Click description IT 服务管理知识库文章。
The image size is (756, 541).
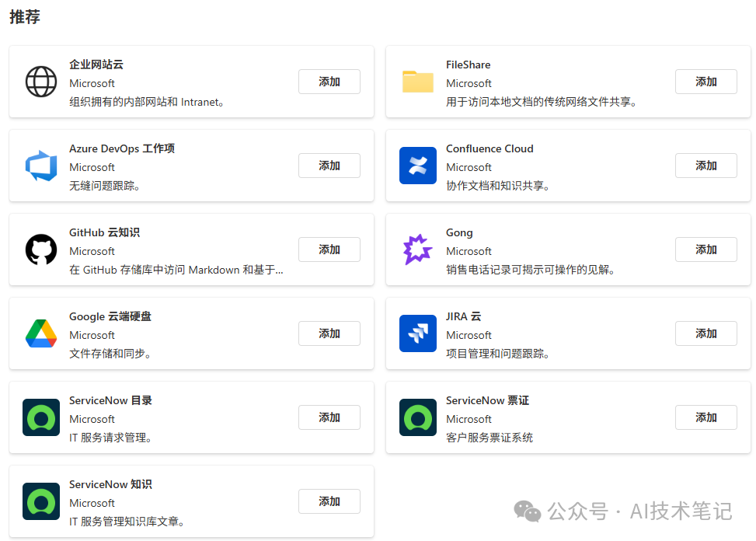[x=127, y=522]
